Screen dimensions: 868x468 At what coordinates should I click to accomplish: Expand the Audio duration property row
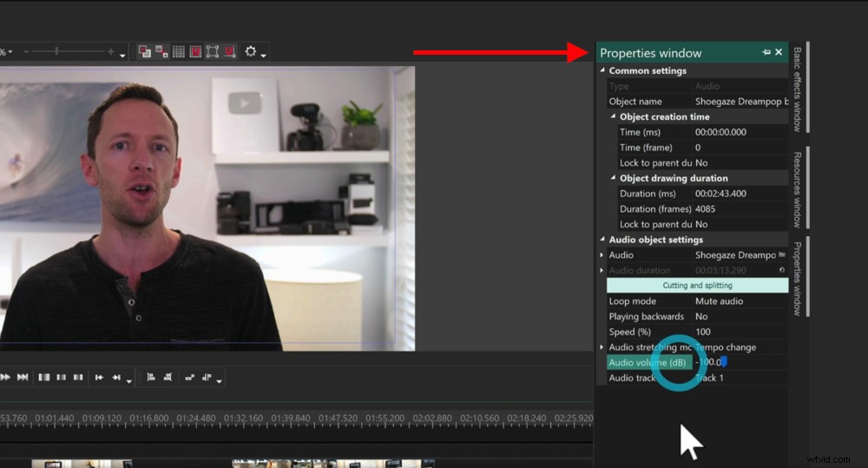(x=602, y=270)
